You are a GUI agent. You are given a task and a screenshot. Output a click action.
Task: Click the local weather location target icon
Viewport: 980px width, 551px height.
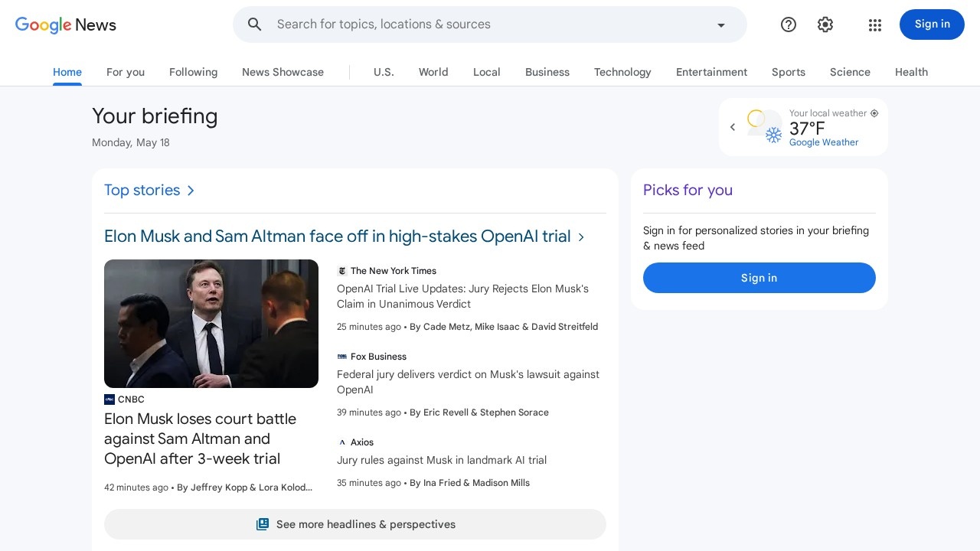[874, 113]
